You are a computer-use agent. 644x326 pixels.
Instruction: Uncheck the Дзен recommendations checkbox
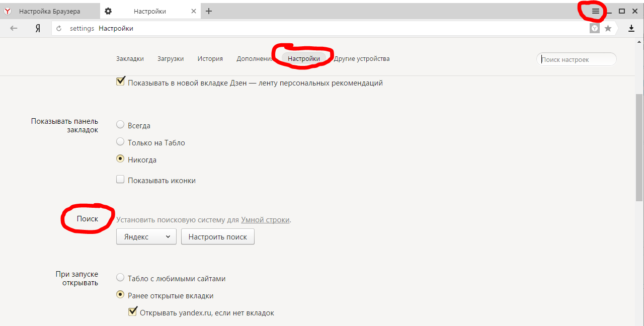[120, 81]
